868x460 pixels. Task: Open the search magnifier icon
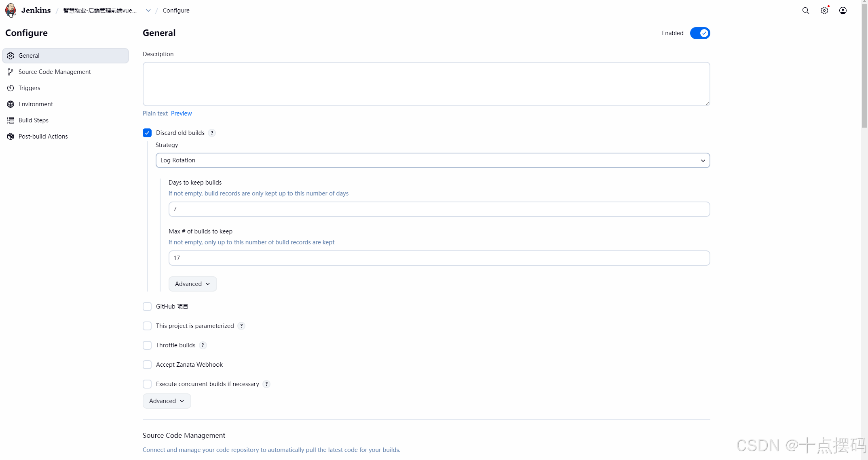click(805, 11)
